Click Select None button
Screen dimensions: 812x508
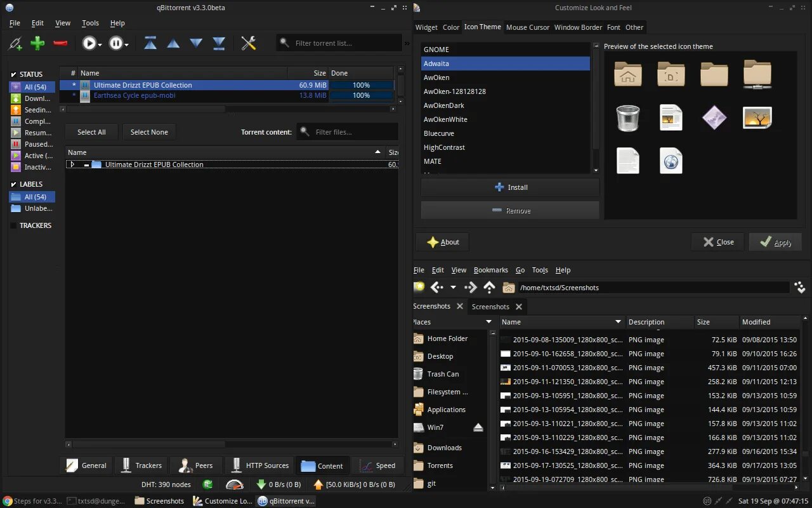pyautogui.click(x=149, y=132)
